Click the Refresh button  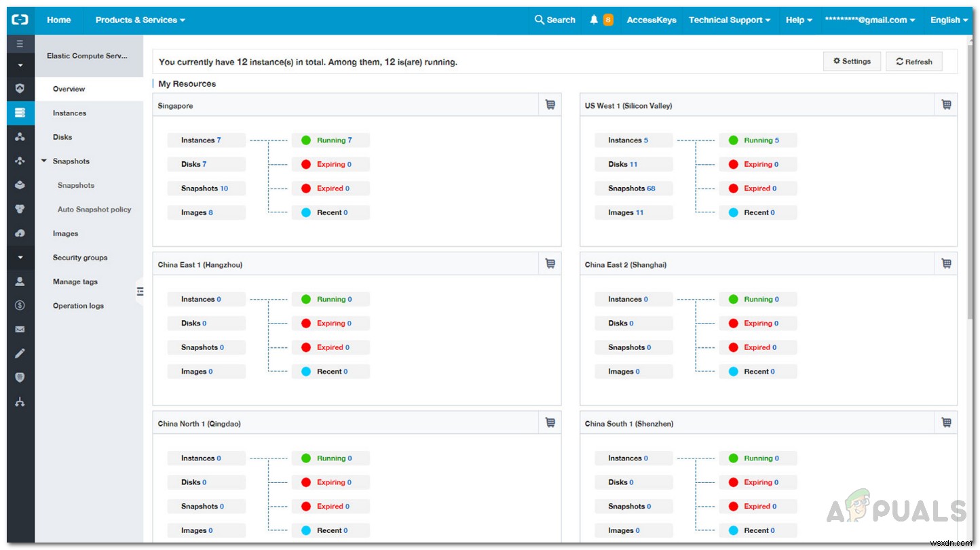point(913,61)
